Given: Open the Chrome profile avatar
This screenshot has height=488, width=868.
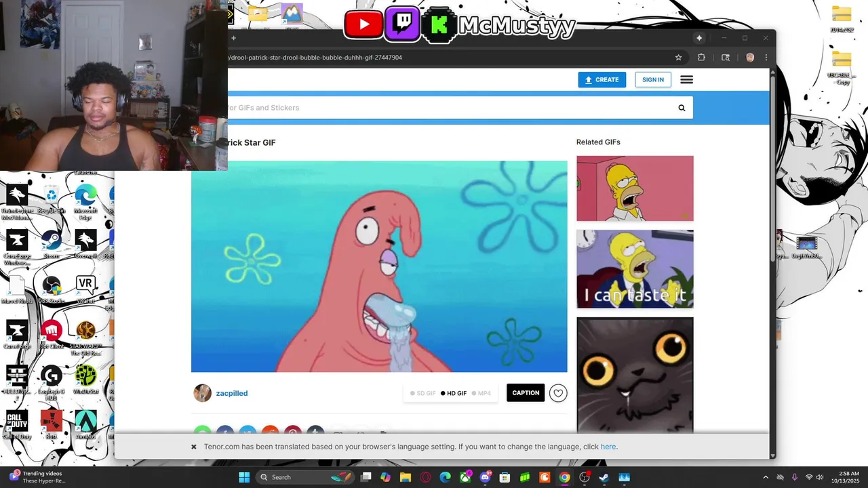Looking at the screenshot, I should (750, 58).
